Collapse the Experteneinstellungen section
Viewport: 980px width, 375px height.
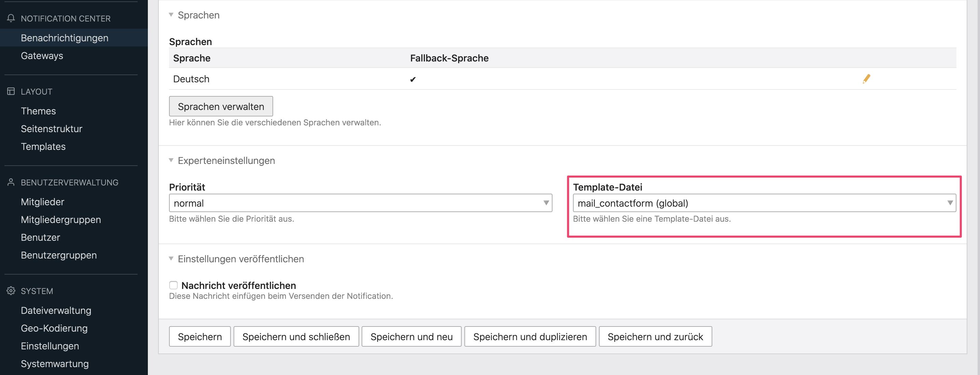(171, 160)
